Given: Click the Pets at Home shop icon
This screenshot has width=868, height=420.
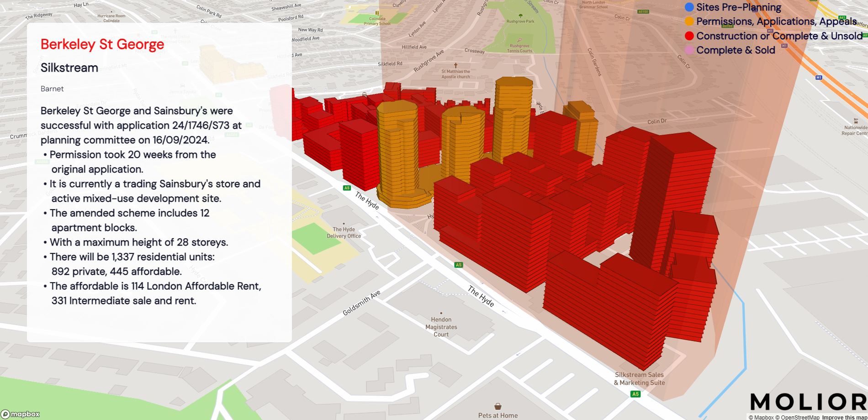Looking at the screenshot, I should coord(498,406).
